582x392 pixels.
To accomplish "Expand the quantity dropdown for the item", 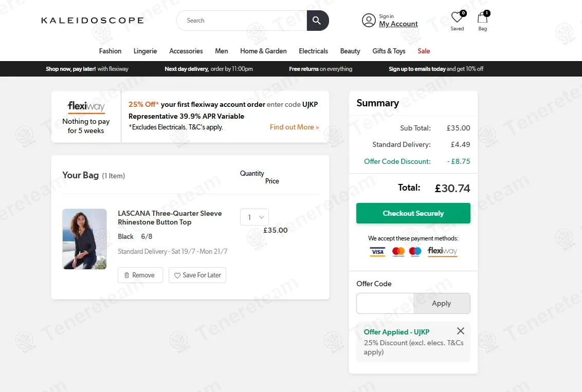I will (x=254, y=217).
